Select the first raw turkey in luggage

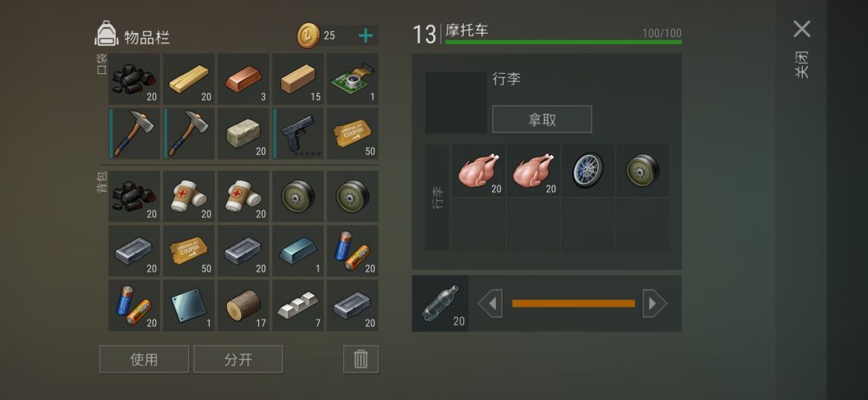tap(479, 170)
